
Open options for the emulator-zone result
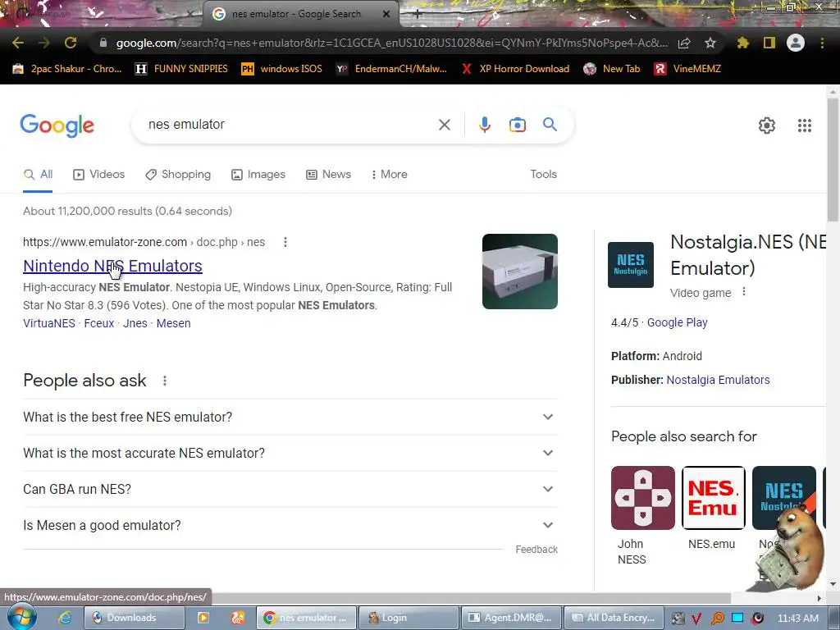click(x=285, y=242)
